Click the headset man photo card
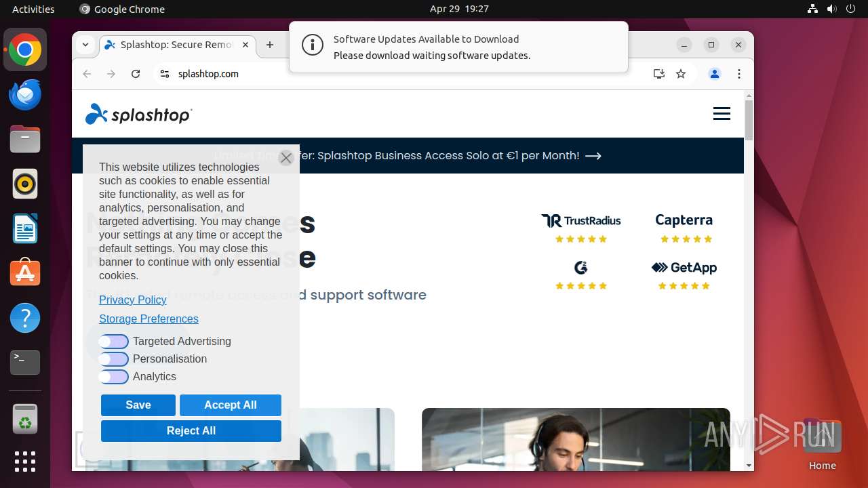Viewport: 868px width, 488px height. 576,439
